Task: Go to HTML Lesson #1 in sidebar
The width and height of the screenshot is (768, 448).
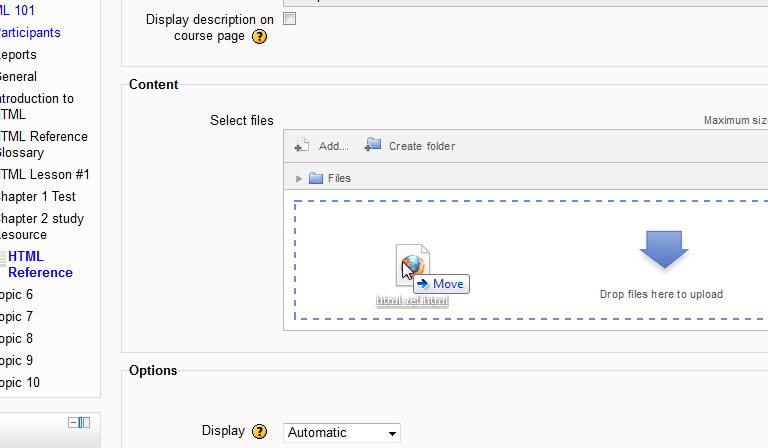Action: 44,174
